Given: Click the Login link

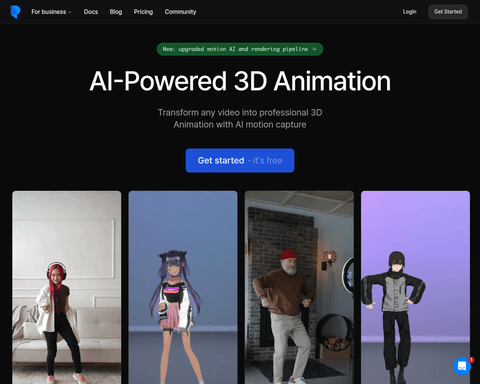Looking at the screenshot, I should tap(409, 12).
